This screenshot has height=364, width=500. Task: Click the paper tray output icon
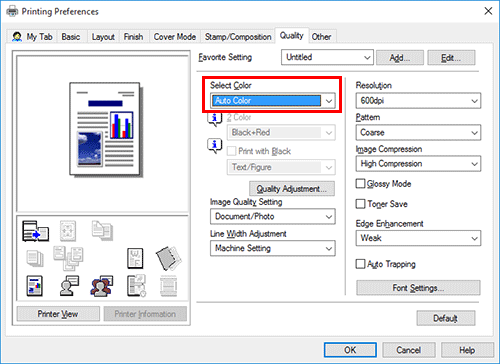point(35,231)
